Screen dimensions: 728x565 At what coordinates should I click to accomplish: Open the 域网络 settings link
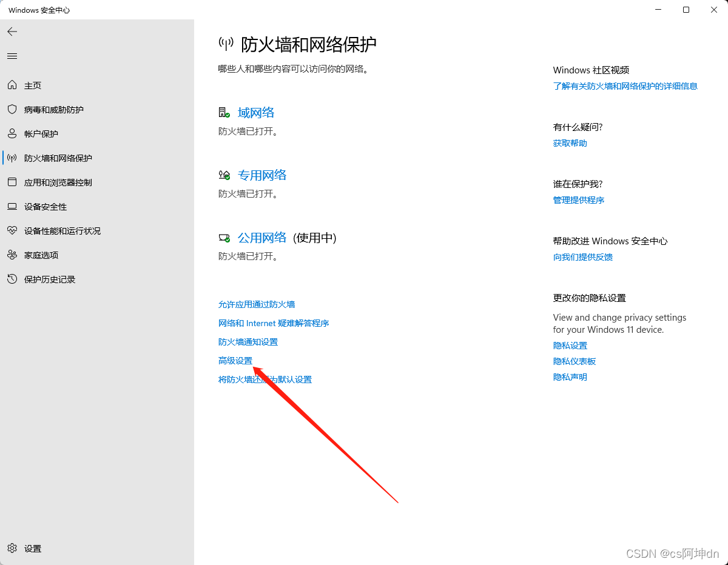(x=256, y=113)
